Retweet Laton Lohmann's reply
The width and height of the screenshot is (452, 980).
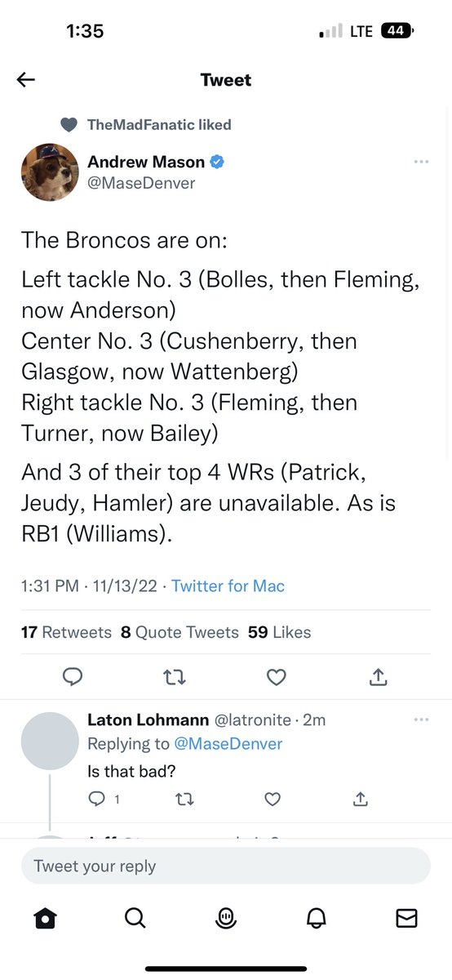pos(185,800)
